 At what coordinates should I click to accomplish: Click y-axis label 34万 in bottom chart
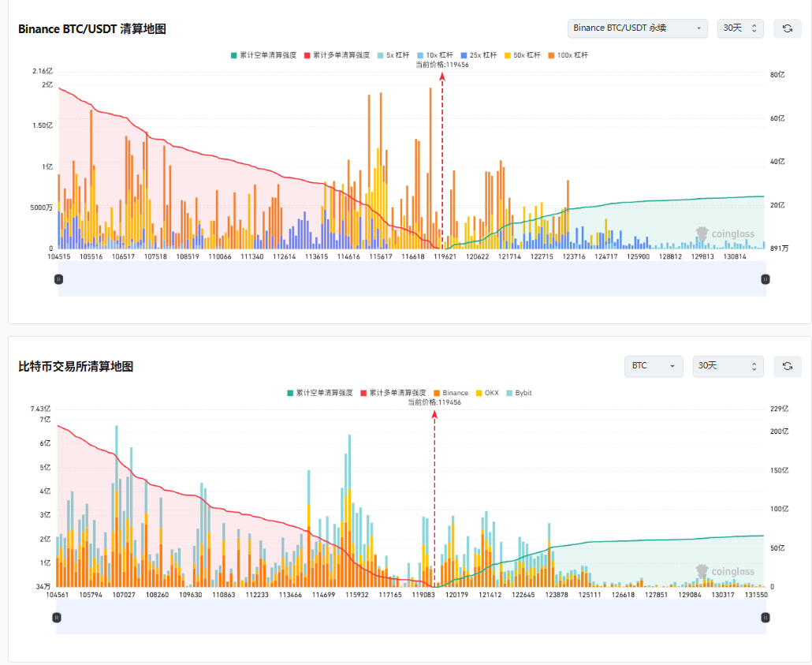pyautogui.click(x=43, y=587)
